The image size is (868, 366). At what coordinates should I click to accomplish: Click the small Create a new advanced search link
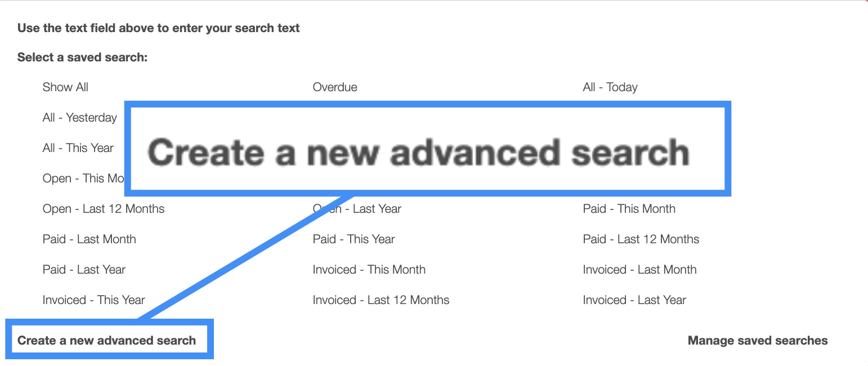click(106, 341)
